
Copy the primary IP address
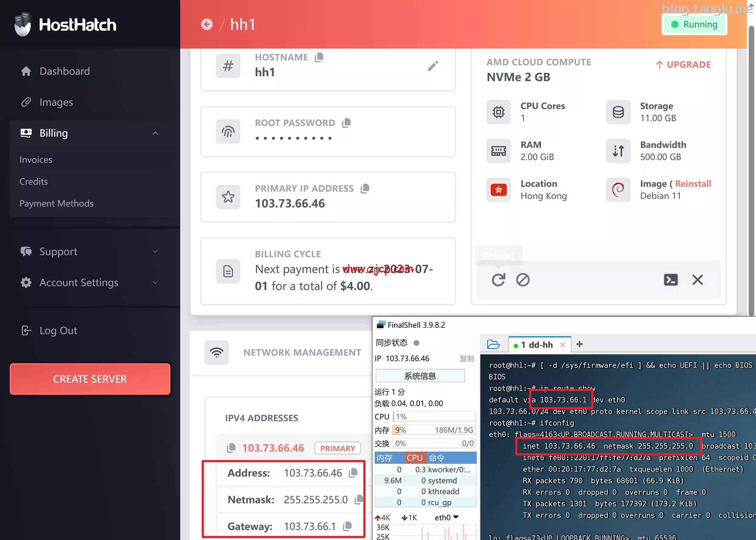tap(365, 188)
